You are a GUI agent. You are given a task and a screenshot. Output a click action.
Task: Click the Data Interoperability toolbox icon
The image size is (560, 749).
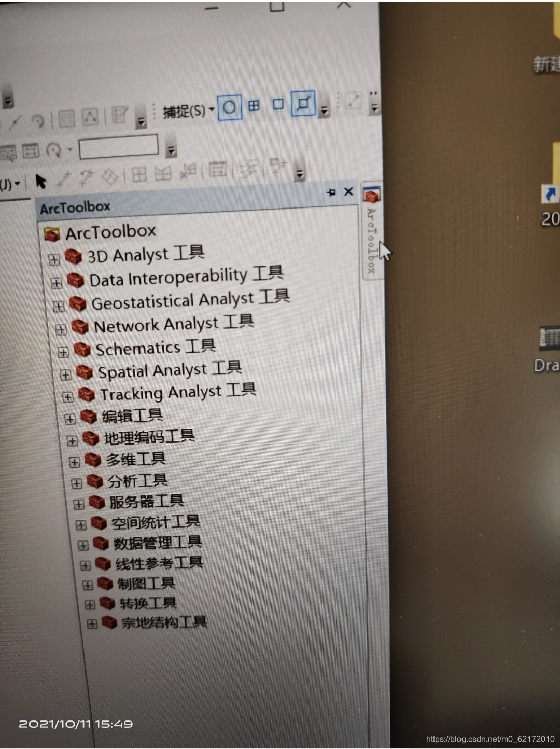[75, 280]
